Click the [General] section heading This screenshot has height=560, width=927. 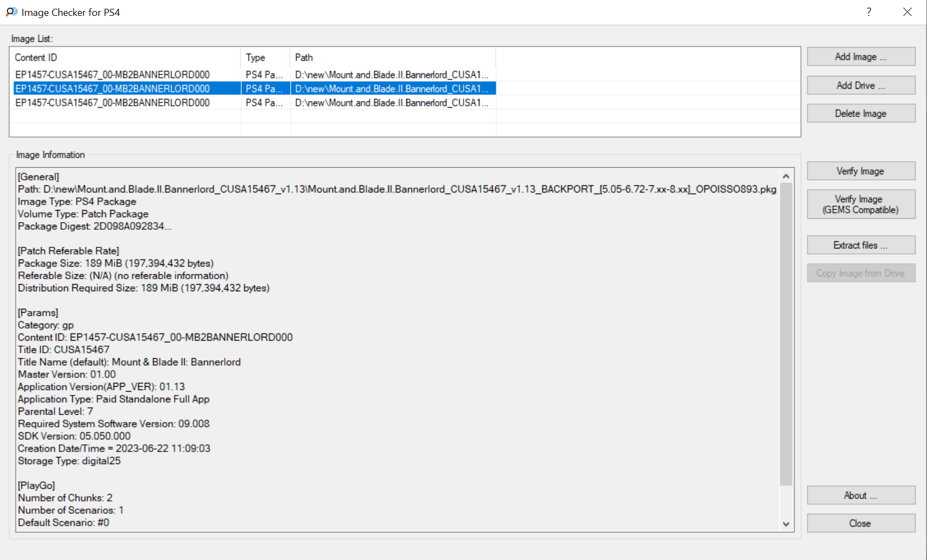pos(38,177)
